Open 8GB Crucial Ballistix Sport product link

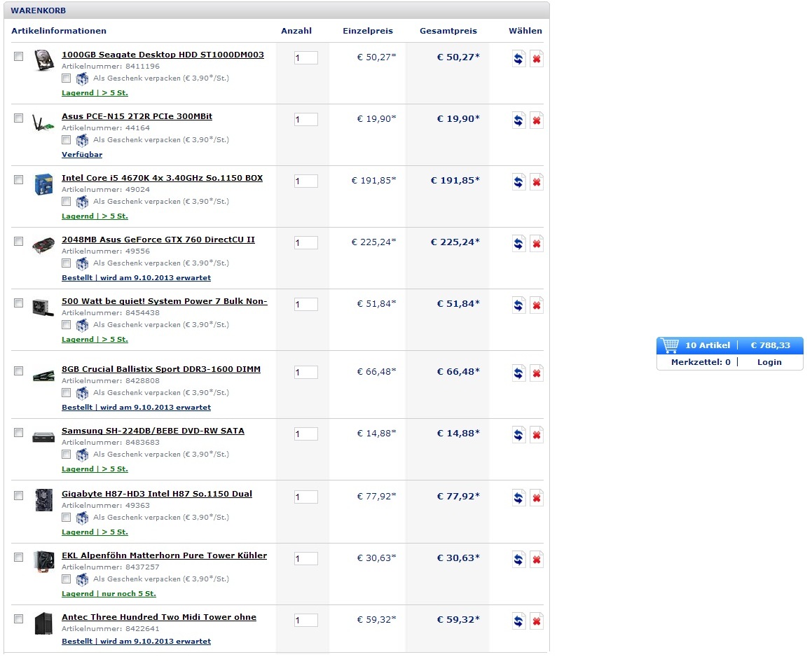[161, 369]
